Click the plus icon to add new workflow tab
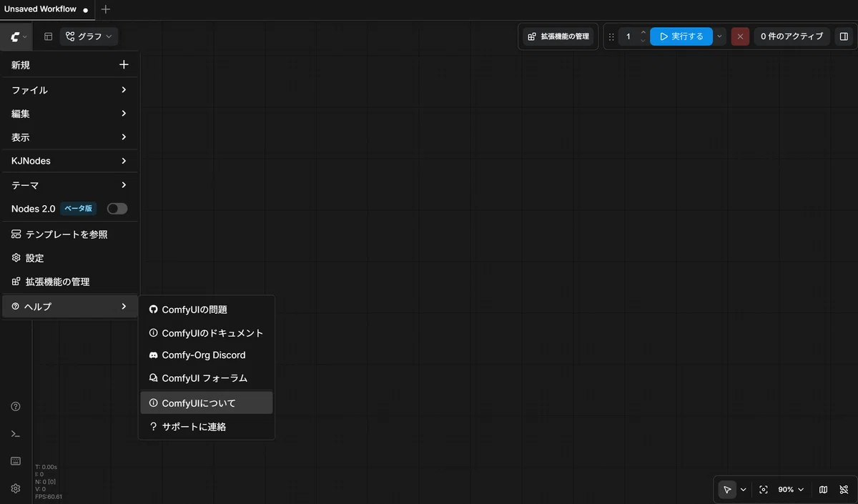This screenshot has height=504, width=858. click(x=106, y=9)
